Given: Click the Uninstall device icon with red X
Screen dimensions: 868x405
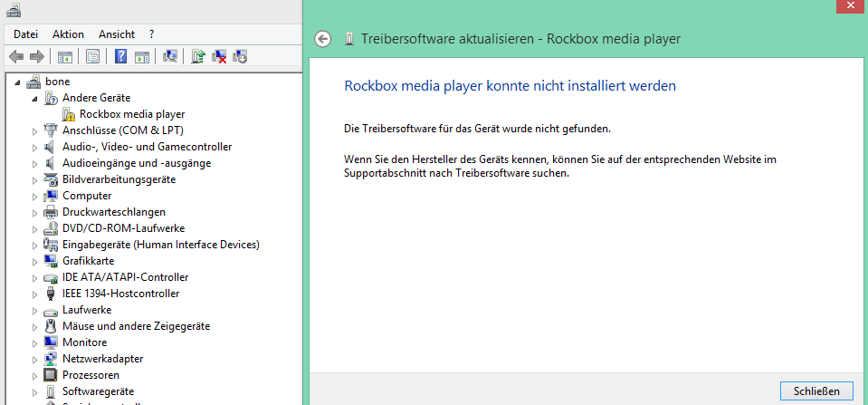Looking at the screenshot, I should pyautogui.click(x=219, y=56).
